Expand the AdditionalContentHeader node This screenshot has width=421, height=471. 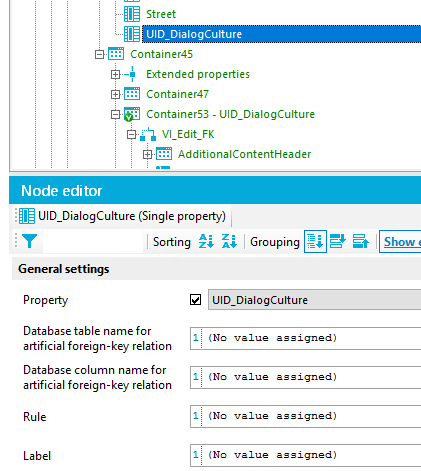pos(147,154)
